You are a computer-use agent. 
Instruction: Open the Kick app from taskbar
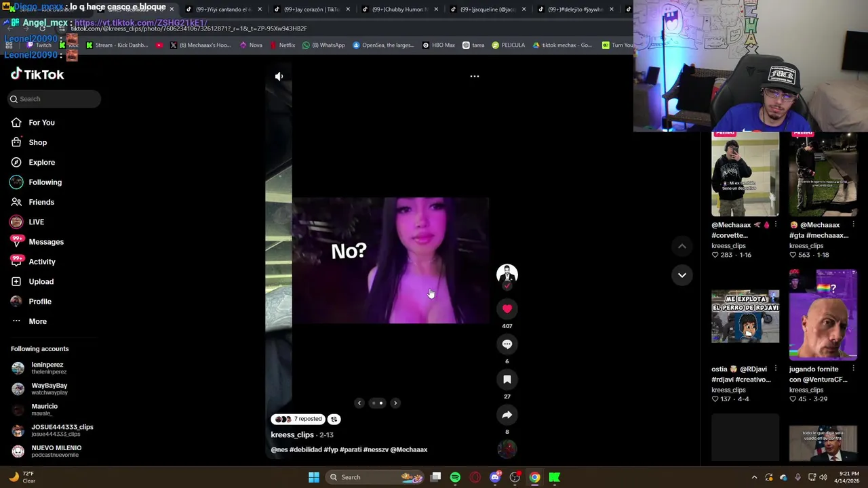tap(555, 477)
